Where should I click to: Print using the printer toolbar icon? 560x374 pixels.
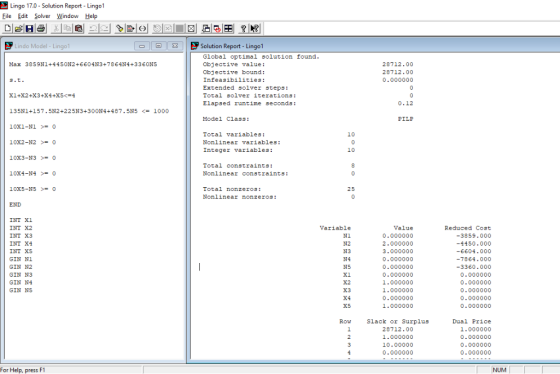tap(41, 29)
